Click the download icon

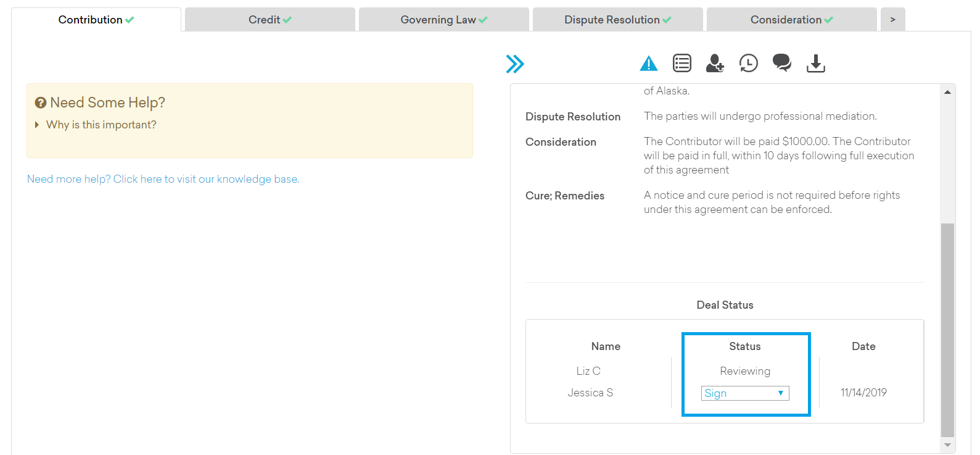(815, 63)
